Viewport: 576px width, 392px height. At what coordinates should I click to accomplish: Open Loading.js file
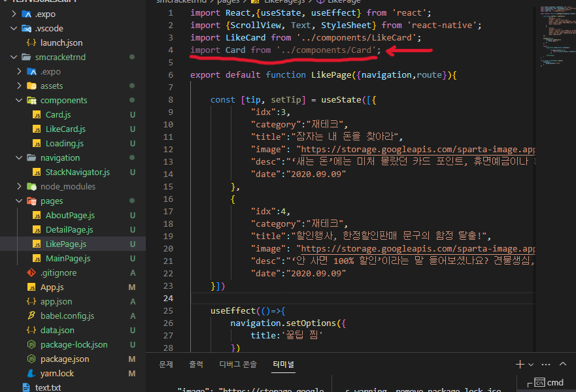pyautogui.click(x=64, y=143)
